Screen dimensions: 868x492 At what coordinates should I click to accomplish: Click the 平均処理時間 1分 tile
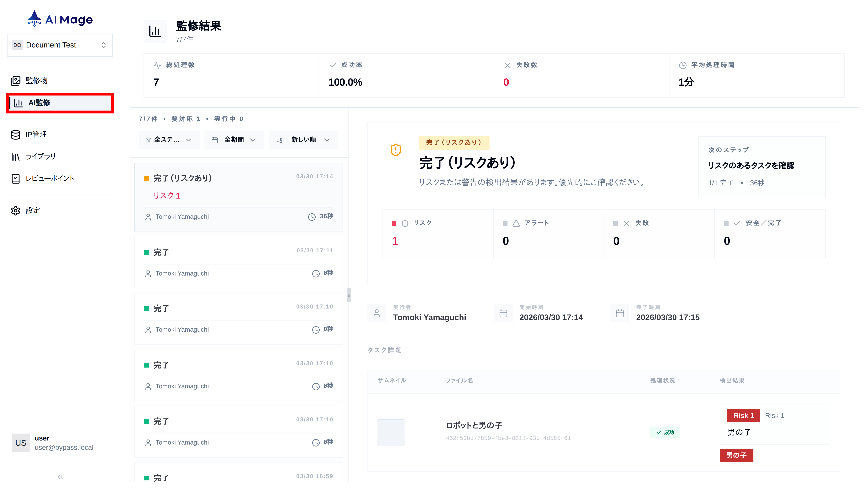757,75
